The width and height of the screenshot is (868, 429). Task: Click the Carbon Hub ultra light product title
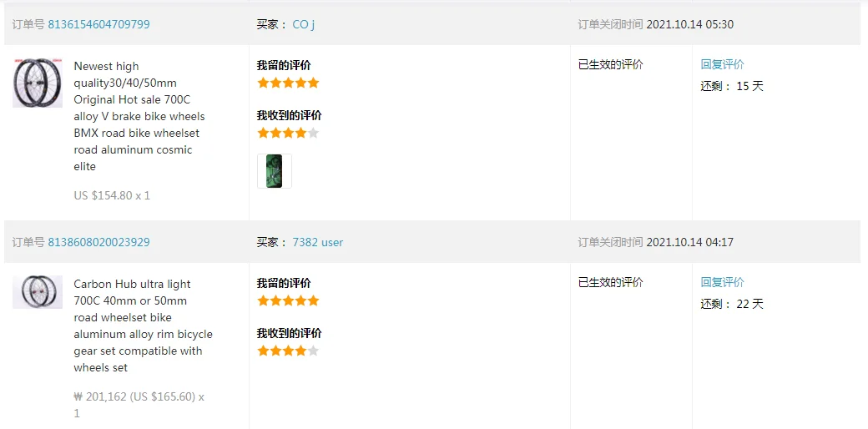tap(143, 326)
